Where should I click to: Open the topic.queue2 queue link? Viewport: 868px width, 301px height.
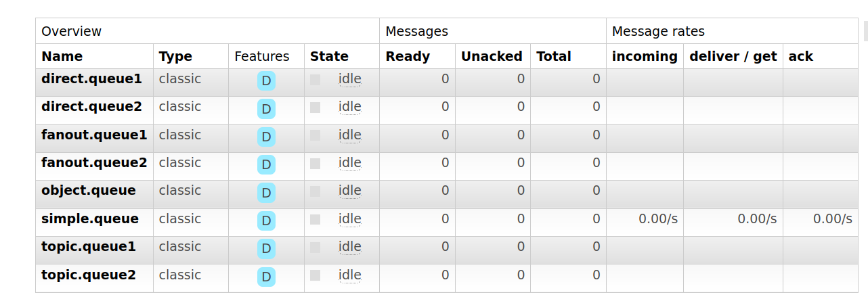(89, 275)
